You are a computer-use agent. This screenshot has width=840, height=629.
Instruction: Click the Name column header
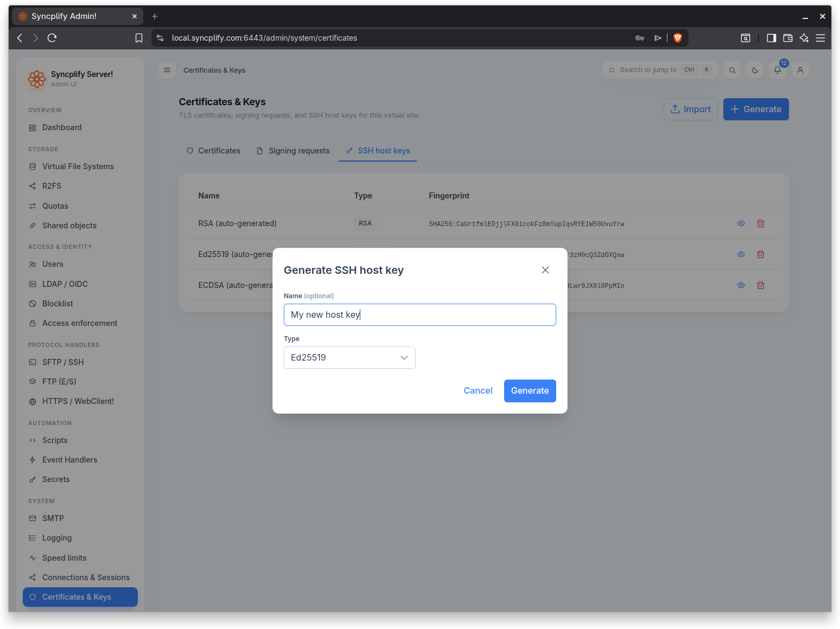[209, 196]
